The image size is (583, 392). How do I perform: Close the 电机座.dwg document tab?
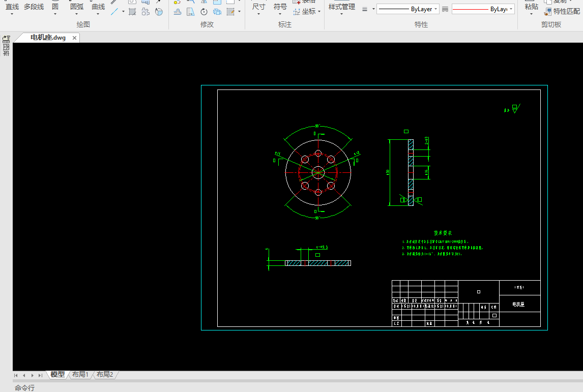point(74,38)
